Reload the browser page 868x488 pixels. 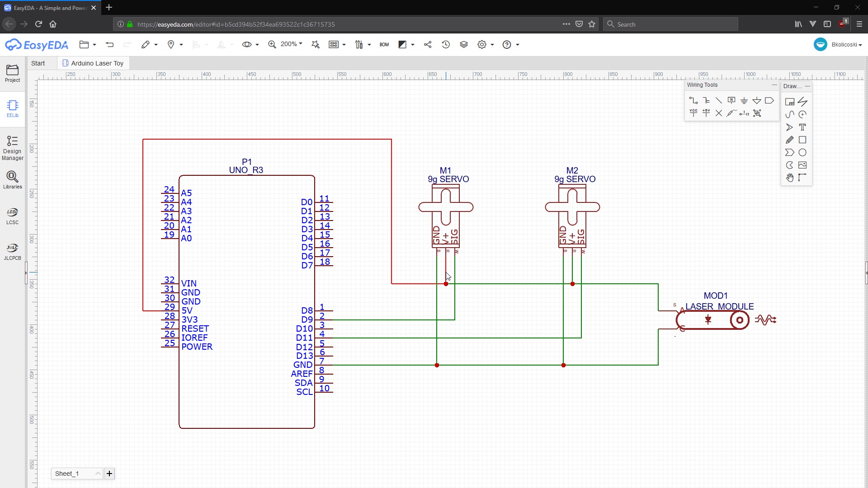pos(38,24)
